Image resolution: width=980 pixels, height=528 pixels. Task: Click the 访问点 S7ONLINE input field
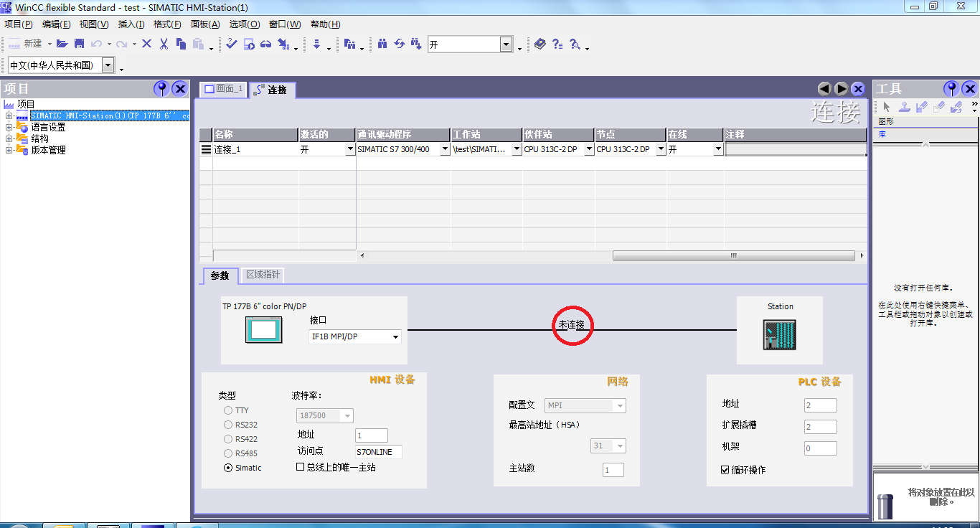coord(378,452)
